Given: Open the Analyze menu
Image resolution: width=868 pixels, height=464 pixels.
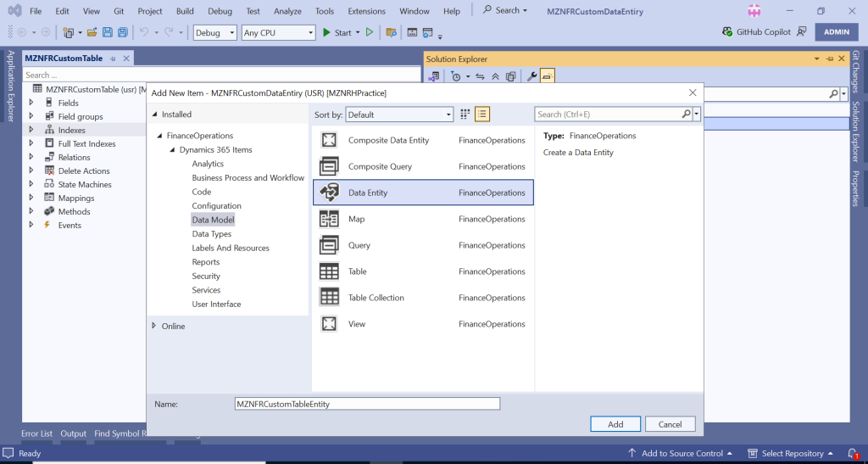Looking at the screenshot, I should pyautogui.click(x=288, y=11).
